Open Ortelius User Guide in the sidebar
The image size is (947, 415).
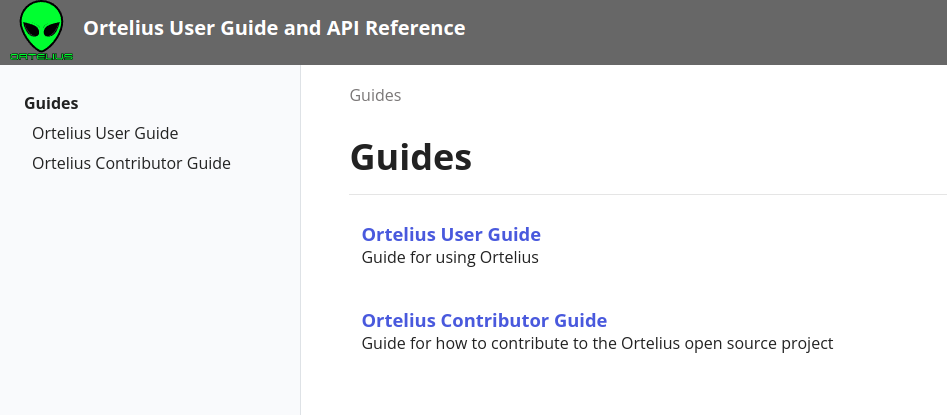(105, 133)
